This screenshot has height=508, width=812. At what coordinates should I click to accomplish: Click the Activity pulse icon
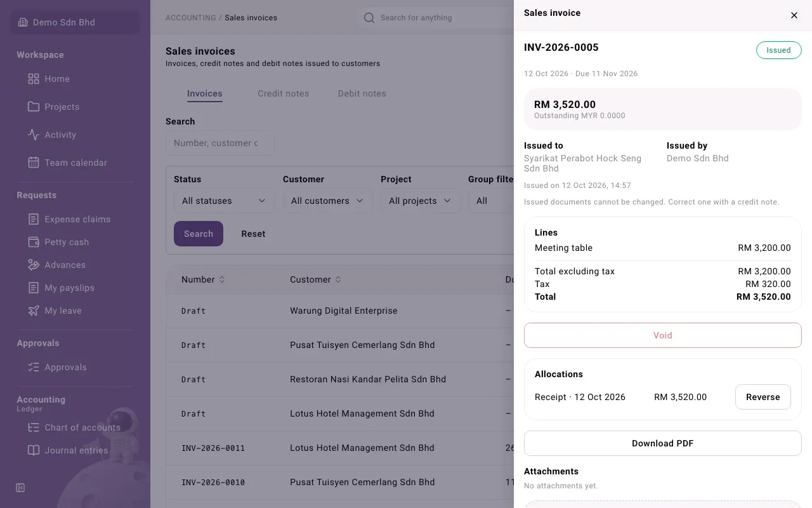[x=34, y=135]
